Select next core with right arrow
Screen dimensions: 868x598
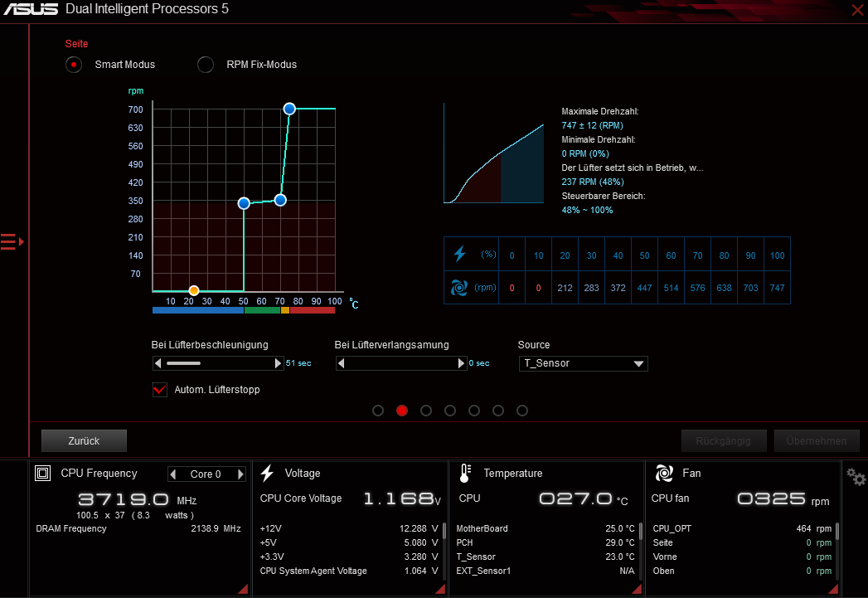240,474
